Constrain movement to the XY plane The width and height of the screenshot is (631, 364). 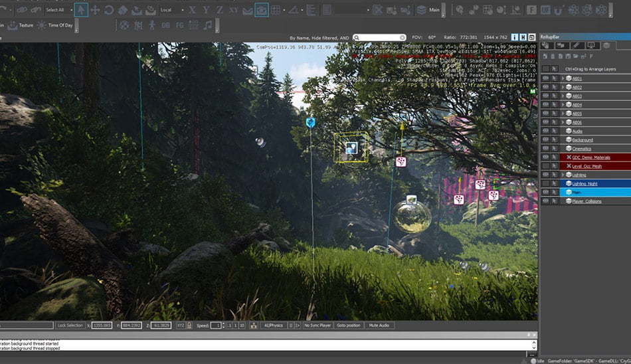(x=233, y=10)
